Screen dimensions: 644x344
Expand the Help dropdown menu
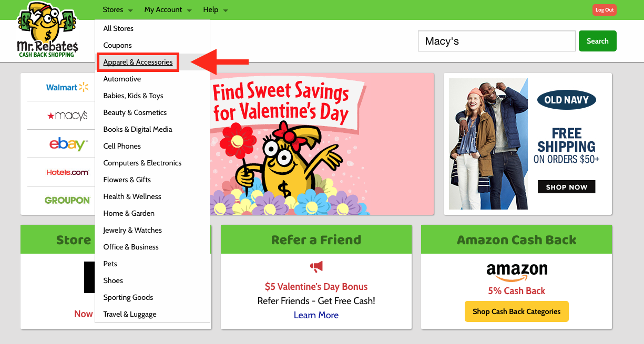click(215, 10)
